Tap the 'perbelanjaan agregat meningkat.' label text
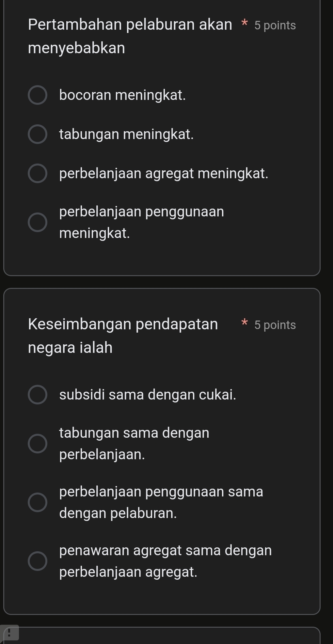This screenshot has height=644, width=333. click(x=164, y=173)
